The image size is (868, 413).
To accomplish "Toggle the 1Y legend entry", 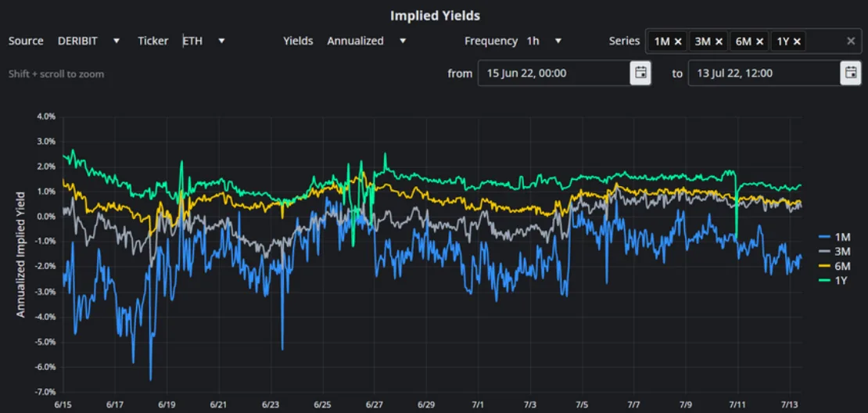I will [x=834, y=281].
